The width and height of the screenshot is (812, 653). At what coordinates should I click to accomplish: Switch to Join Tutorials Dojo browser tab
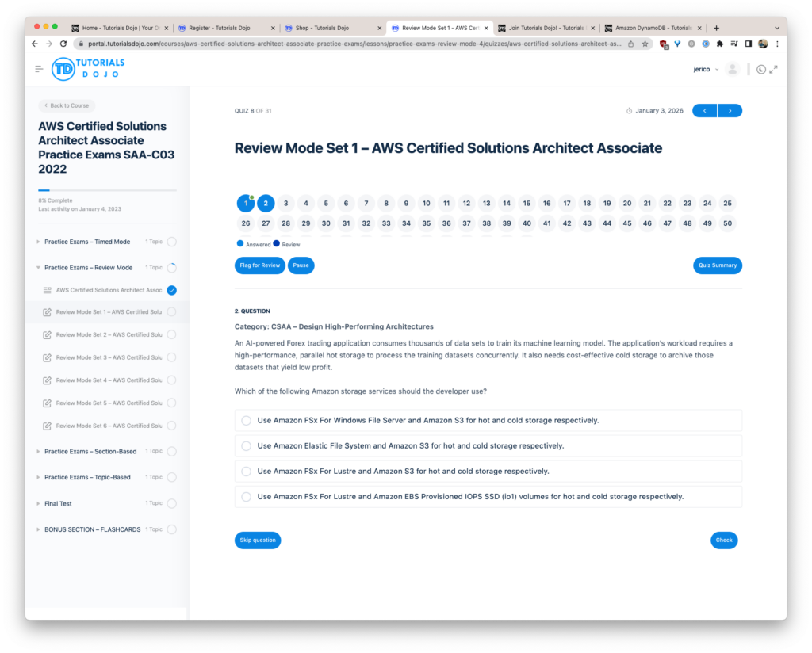pos(546,28)
